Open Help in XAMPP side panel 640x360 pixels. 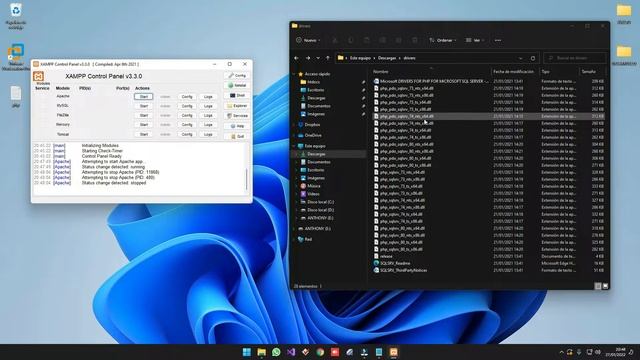click(x=237, y=126)
